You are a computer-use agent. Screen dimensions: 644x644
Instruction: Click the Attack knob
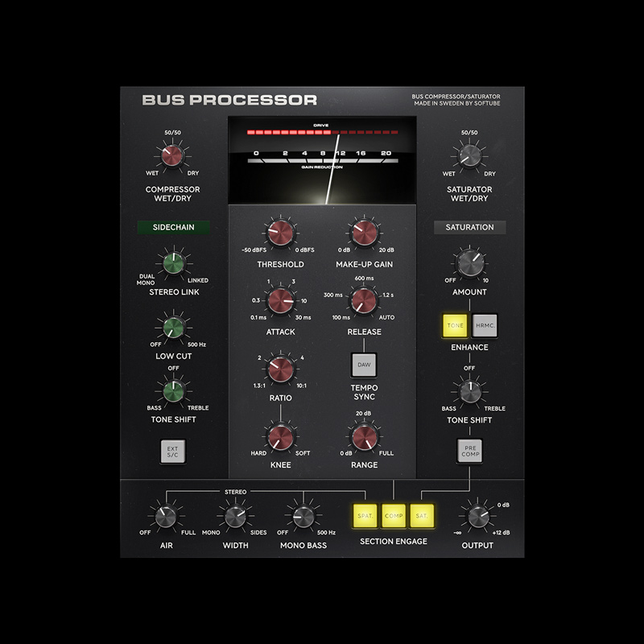[280, 302]
